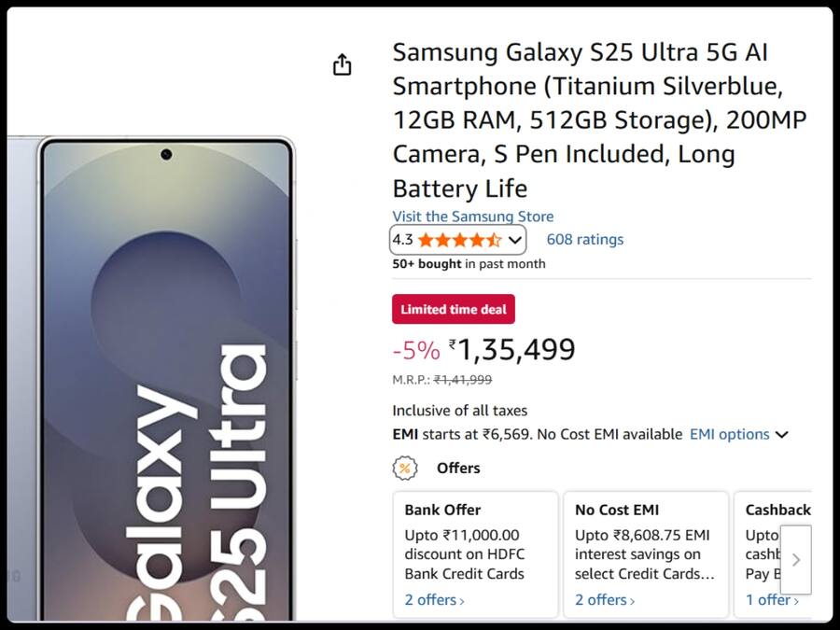Image resolution: width=840 pixels, height=630 pixels.
Task: Expand the 4.3 rating dropdown chevron
Action: (x=514, y=240)
